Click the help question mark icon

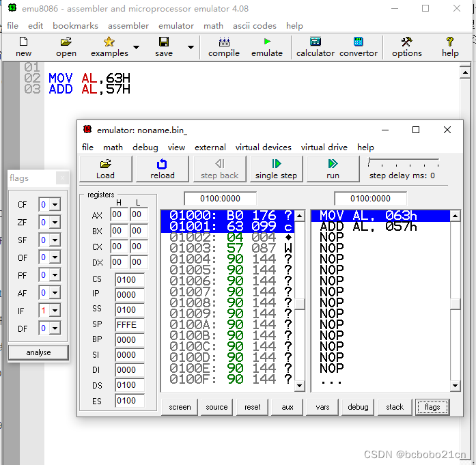pos(450,41)
